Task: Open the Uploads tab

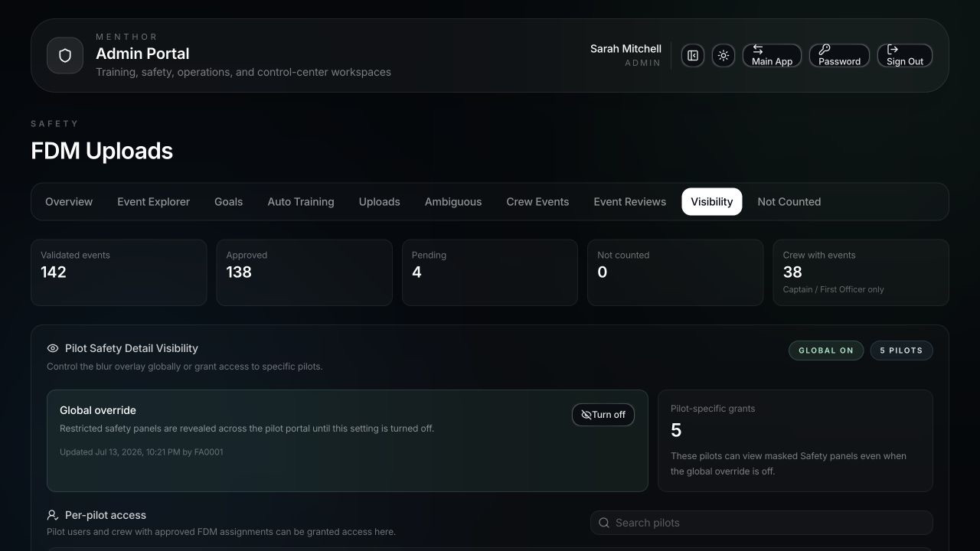Action: pyautogui.click(x=380, y=202)
